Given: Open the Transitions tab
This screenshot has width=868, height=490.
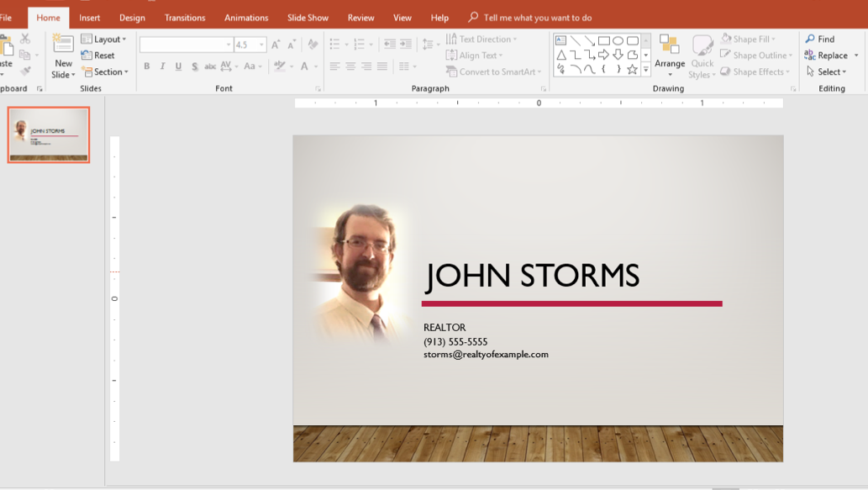Looking at the screenshot, I should (185, 18).
